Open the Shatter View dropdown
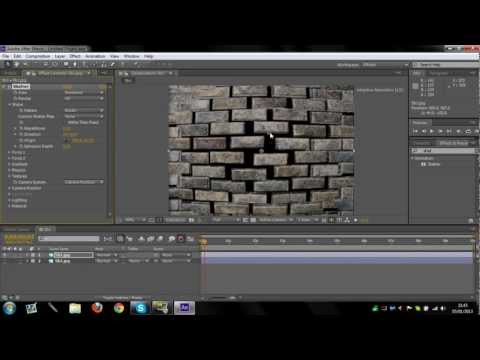The width and height of the screenshot is (480, 360). 84,93
